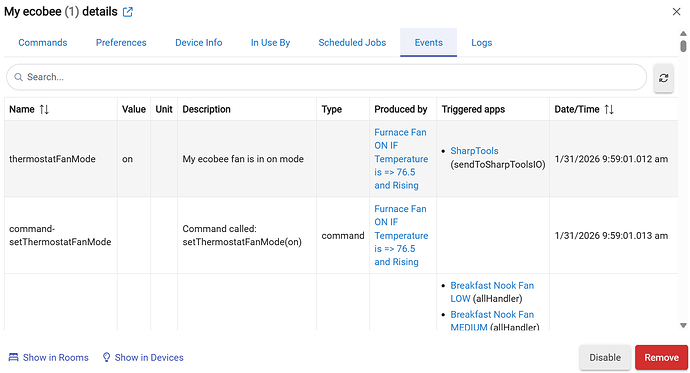Select the command-setThermostatFanMode name cell
690x373 pixels.
point(60,235)
